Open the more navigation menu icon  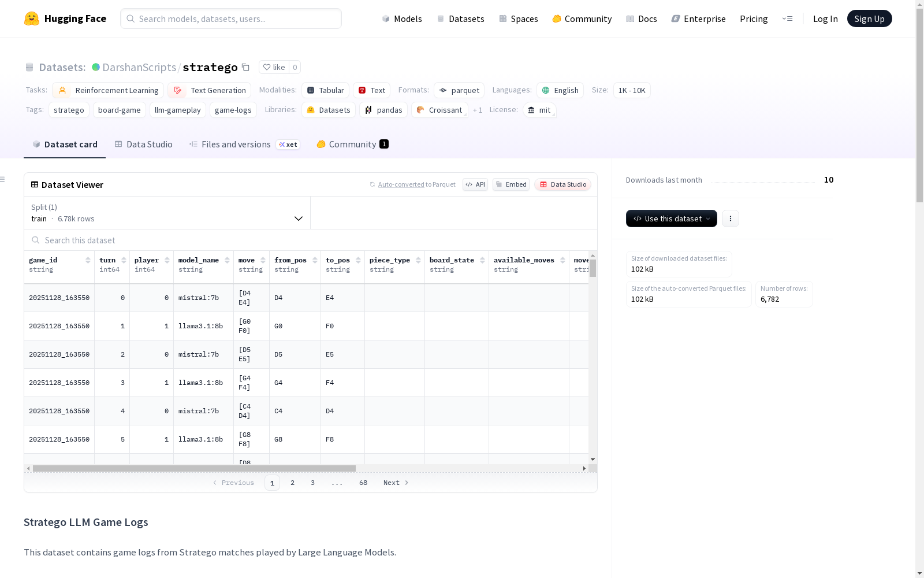click(x=787, y=18)
